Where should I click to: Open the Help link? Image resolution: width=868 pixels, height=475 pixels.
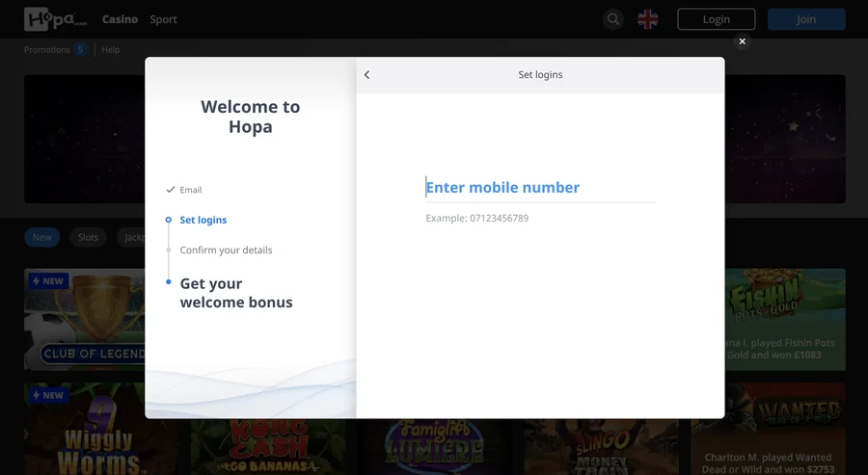click(x=110, y=50)
